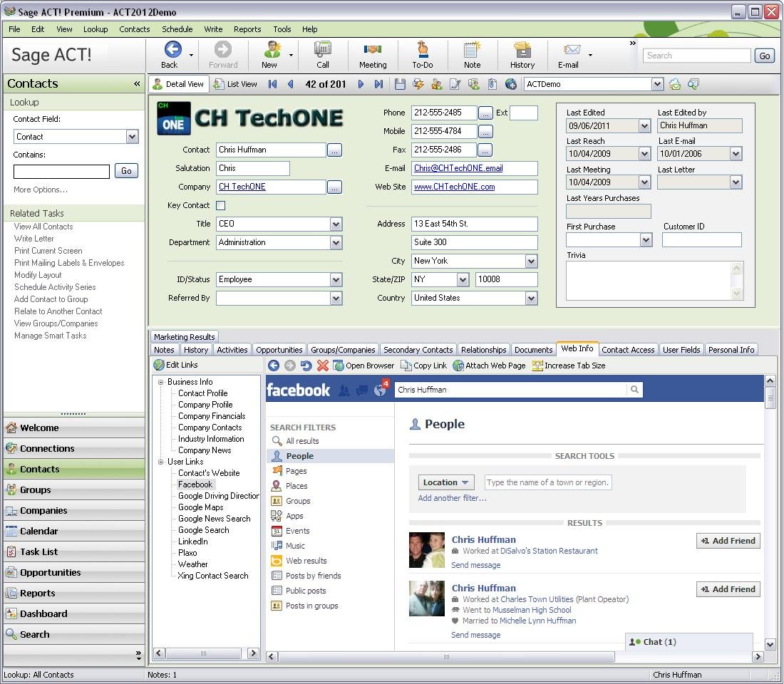This screenshot has height=684, width=784.
Task: Open the Title dropdown showing CEO
Action: [336, 224]
